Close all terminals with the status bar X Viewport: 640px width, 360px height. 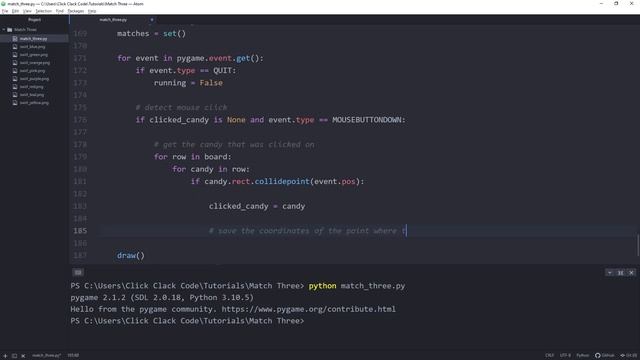pyautogui.click(x=23, y=356)
